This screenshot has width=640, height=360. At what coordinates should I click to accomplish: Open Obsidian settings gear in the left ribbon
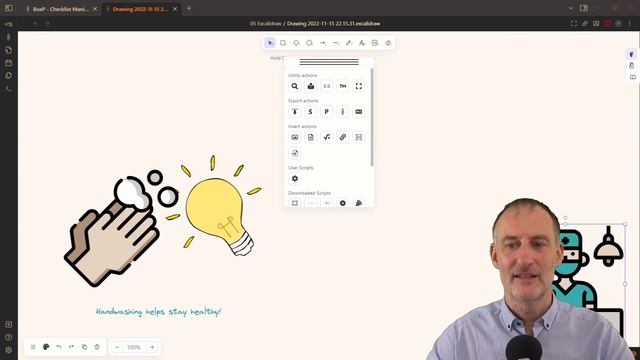tap(9, 350)
